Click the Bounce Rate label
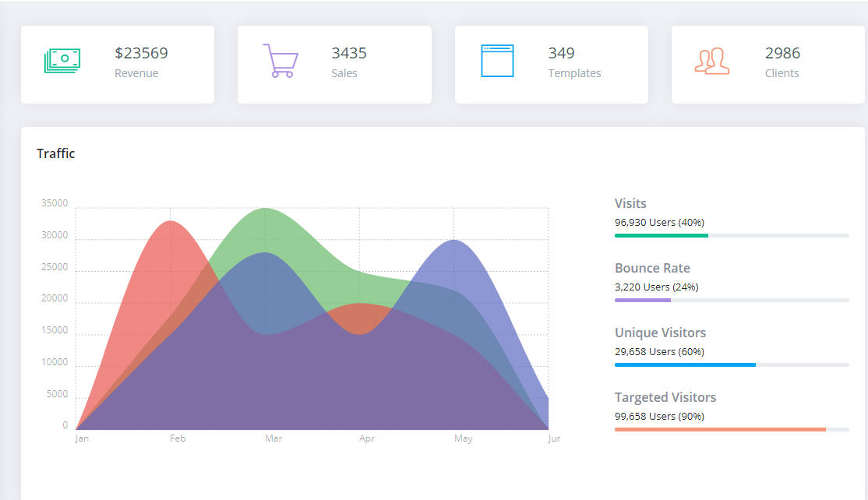This screenshot has width=868, height=500. pos(653,268)
